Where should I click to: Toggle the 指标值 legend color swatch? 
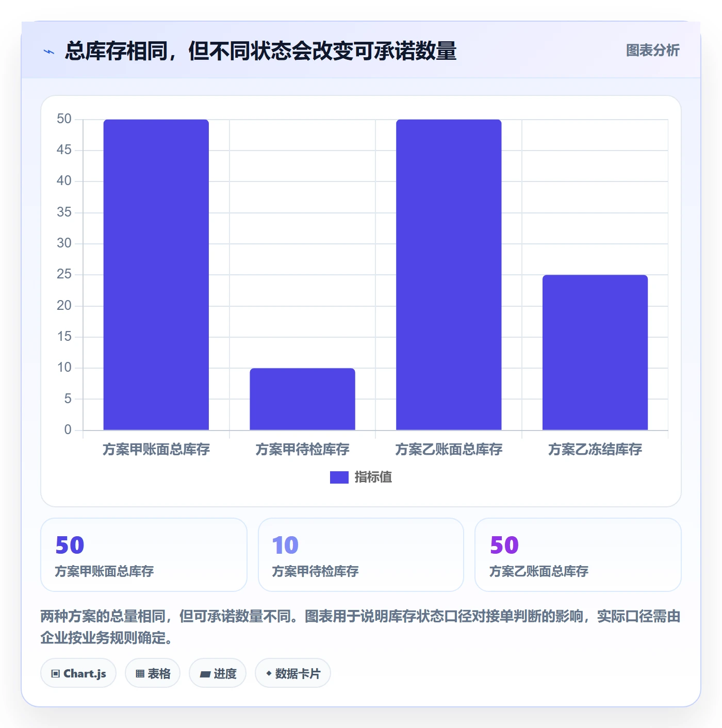click(x=339, y=477)
